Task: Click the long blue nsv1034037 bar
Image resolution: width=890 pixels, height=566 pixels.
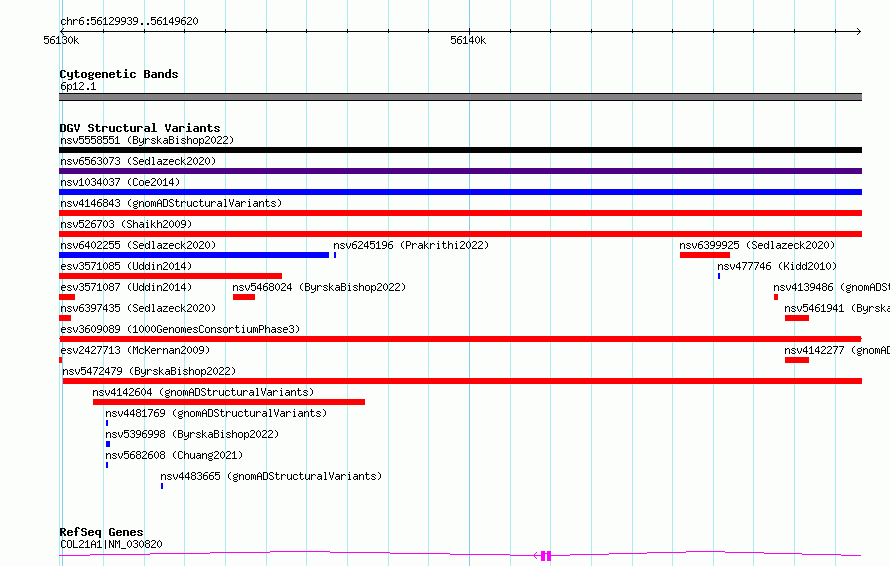Action: [x=460, y=192]
